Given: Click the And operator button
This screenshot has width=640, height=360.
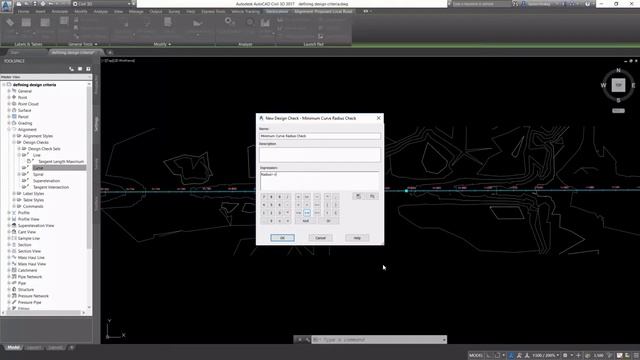Looking at the screenshot, I should point(305,221).
